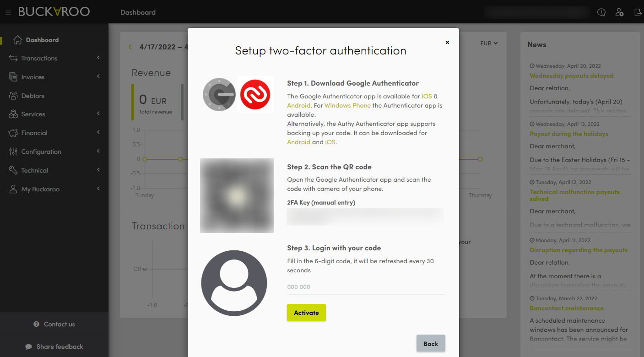644x357 pixels.
Task: Click the user avatar silhouette image
Action: coord(234,283)
